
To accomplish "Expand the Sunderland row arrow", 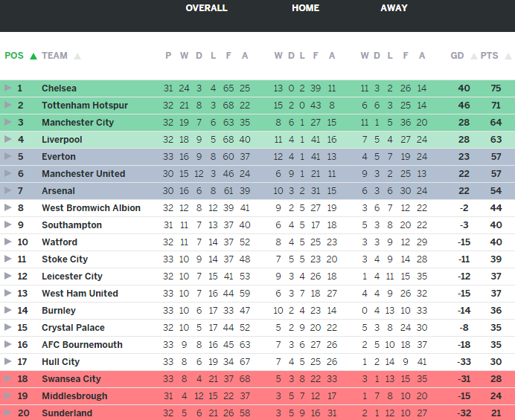I will click(7, 413).
